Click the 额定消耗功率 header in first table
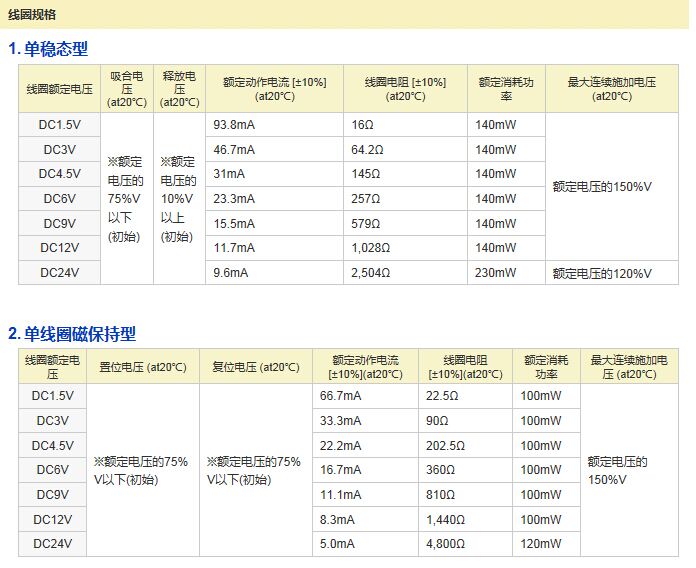The height and width of the screenshot is (568, 696). 506,89
